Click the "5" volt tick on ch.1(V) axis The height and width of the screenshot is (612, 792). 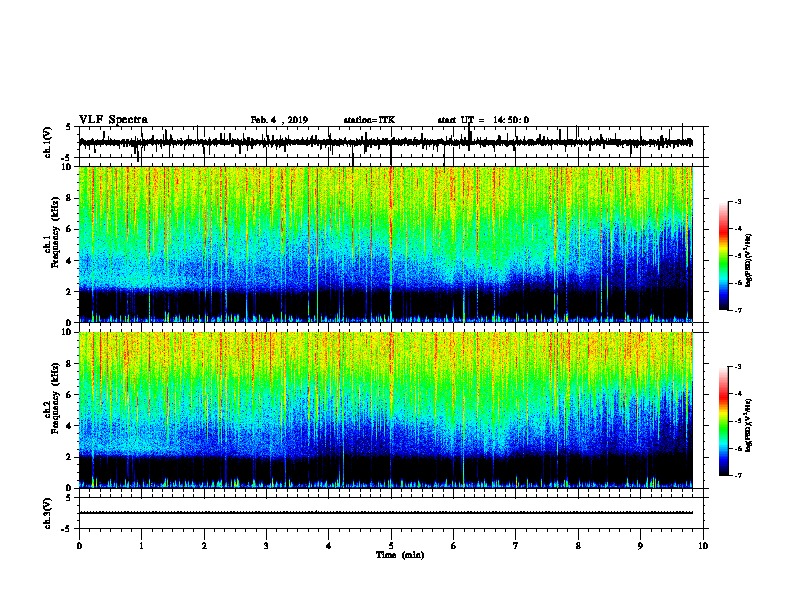click(x=69, y=127)
